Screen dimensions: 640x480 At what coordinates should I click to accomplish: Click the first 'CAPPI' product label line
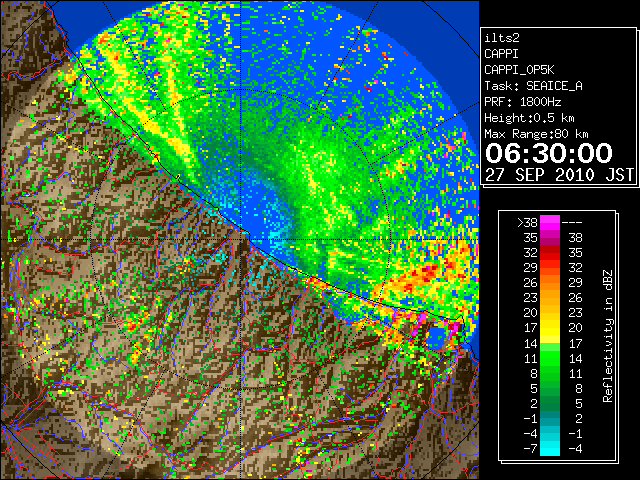point(501,54)
